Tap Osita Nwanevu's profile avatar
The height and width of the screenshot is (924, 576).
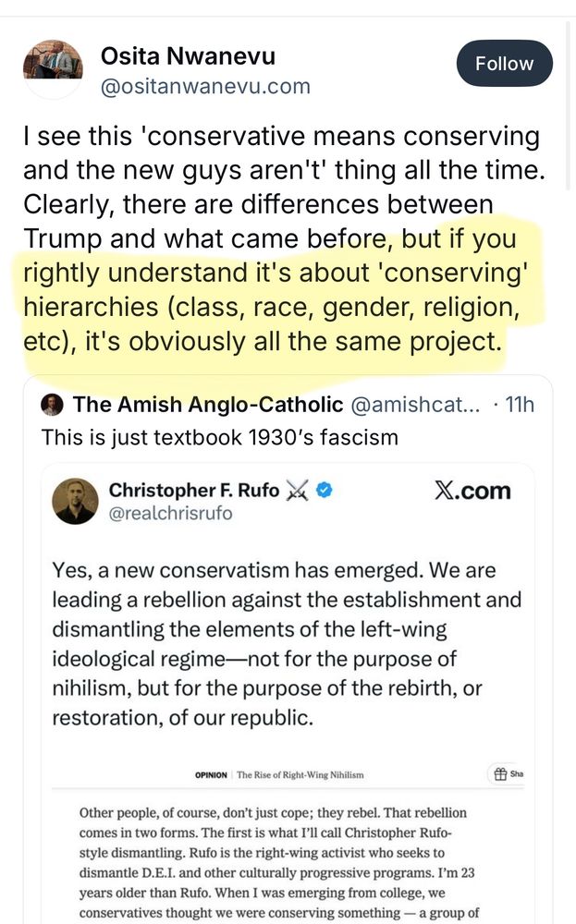(53, 65)
